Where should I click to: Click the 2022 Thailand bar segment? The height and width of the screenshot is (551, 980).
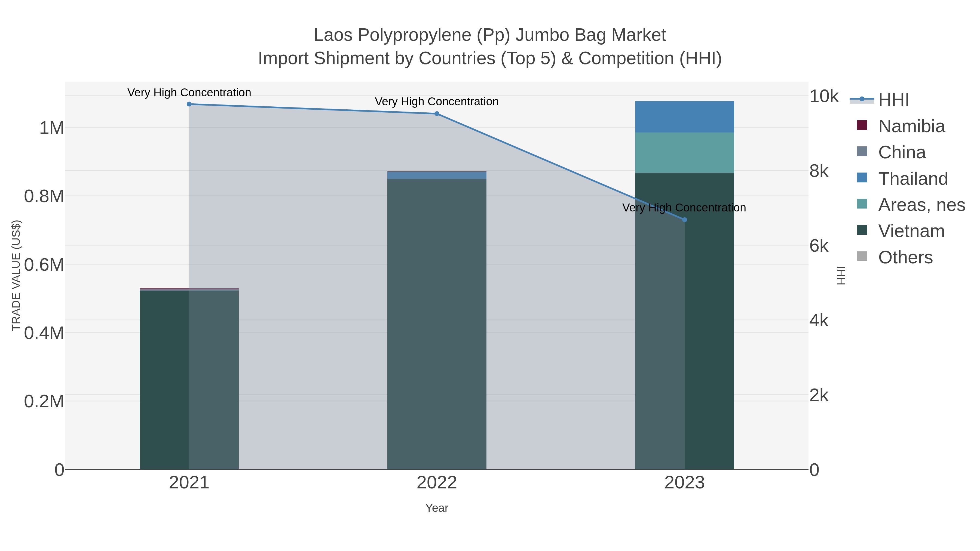tap(437, 175)
